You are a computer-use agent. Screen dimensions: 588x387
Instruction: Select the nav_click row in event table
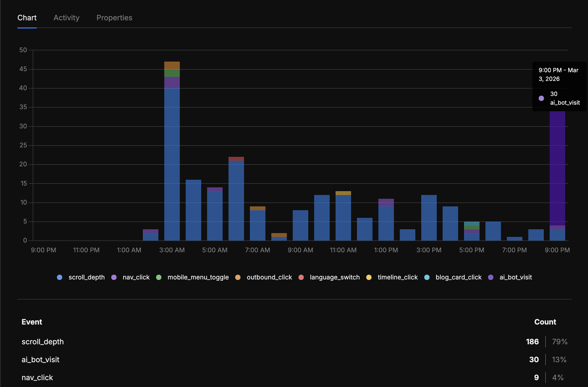coord(37,377)
